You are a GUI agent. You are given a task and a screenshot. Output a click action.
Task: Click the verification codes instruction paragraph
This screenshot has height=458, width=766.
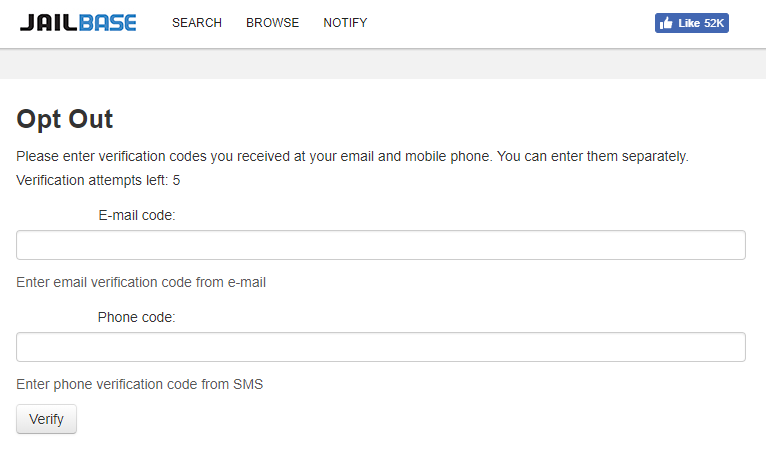(x=352, y=156)
